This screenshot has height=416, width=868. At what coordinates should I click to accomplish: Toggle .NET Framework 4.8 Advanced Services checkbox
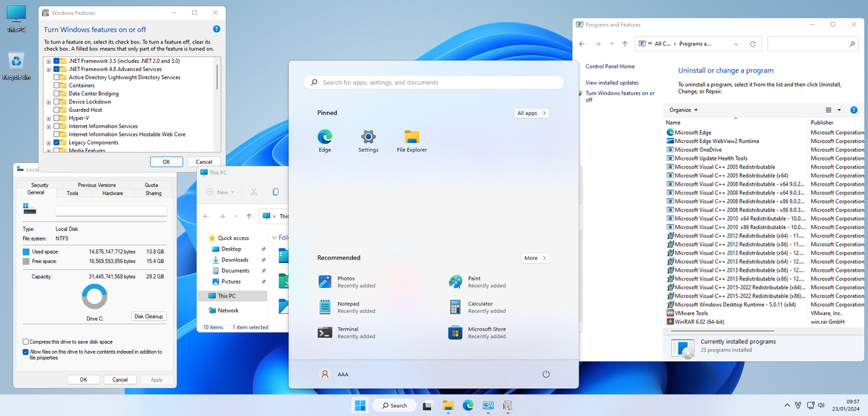(56, 69)
